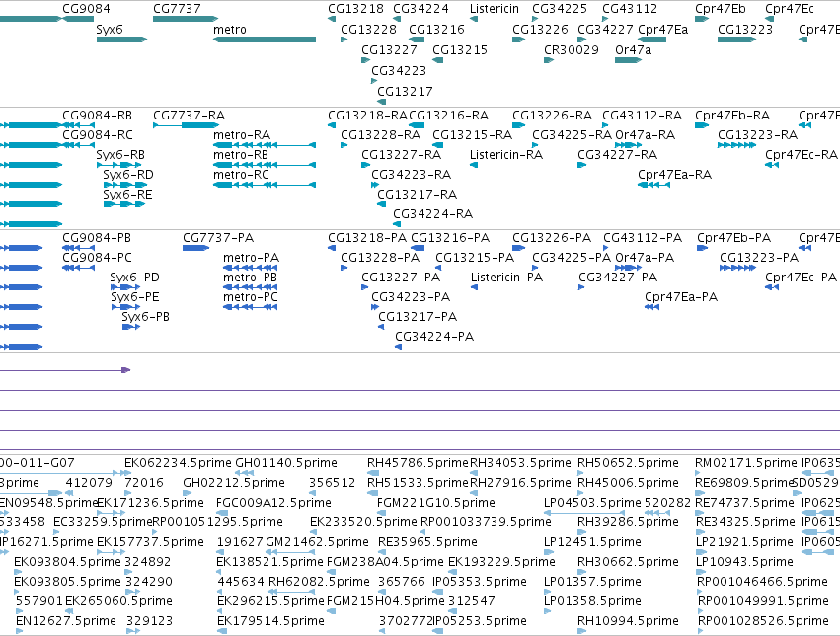The image size is (840, 636).
Task: Select the long metro gene arrow glyph
Action: [265, 40]
